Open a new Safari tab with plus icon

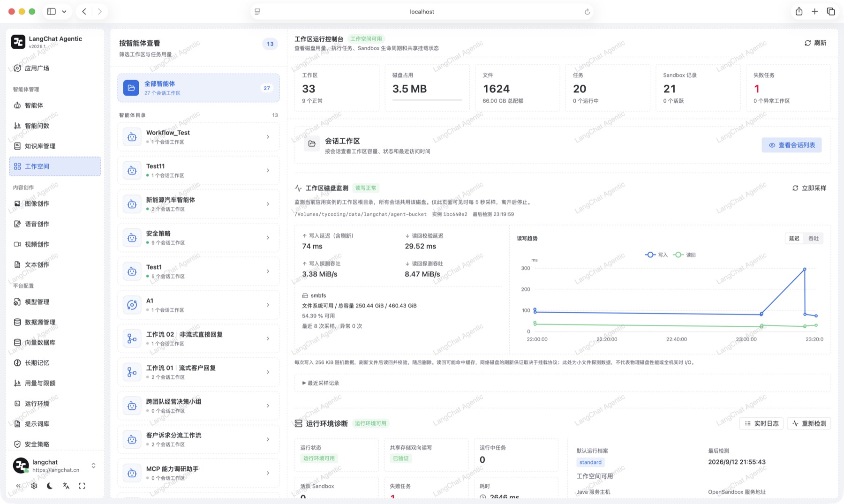coord(815,12)
